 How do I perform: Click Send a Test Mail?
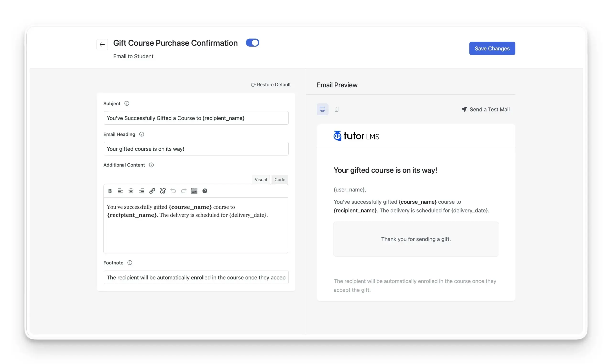(486, 109)
